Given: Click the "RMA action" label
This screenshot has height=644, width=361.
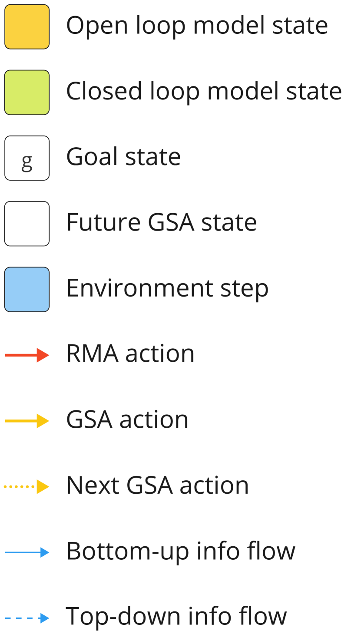Looking at the screenshot, I should click(130, 353).
